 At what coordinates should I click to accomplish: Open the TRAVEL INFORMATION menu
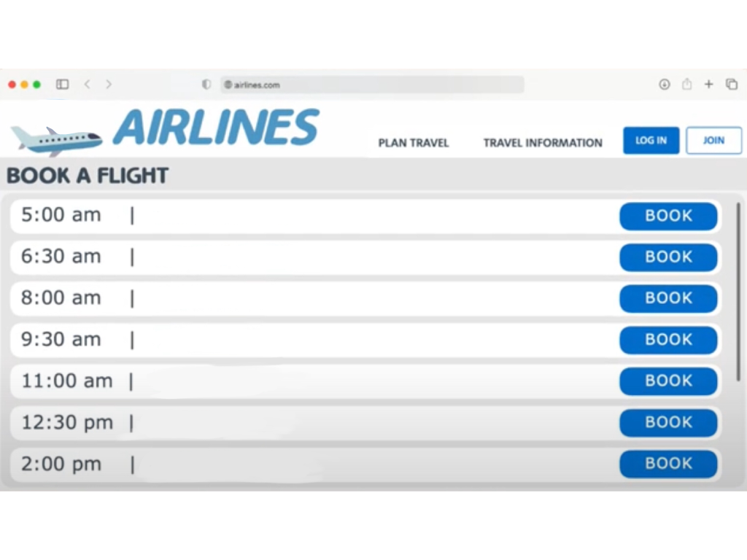[x=543, y=143]
